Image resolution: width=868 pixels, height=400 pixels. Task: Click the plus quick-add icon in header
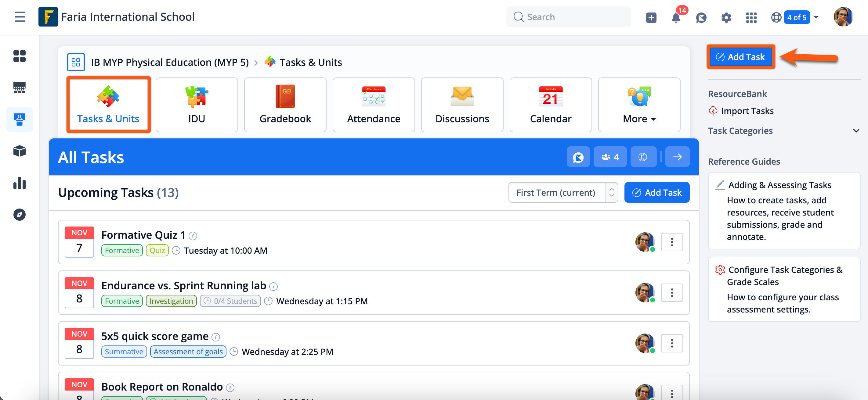coord(651,17)
